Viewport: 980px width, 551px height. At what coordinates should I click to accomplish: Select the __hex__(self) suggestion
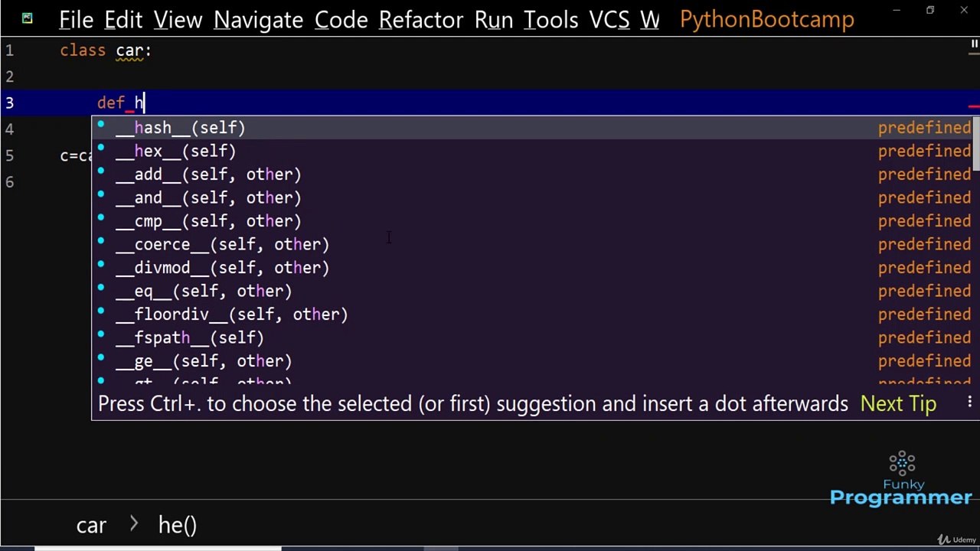[x=534, y=152]
